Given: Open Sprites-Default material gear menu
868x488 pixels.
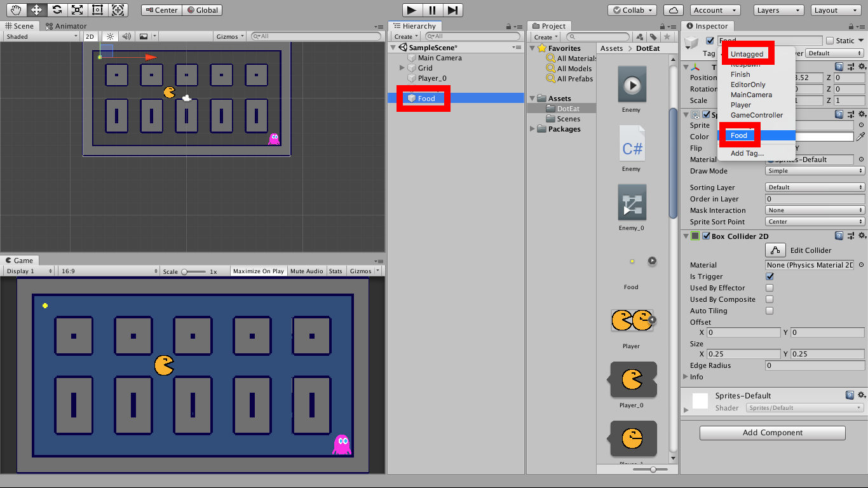Looking at the screenshot, I should (x=862, y=395).
